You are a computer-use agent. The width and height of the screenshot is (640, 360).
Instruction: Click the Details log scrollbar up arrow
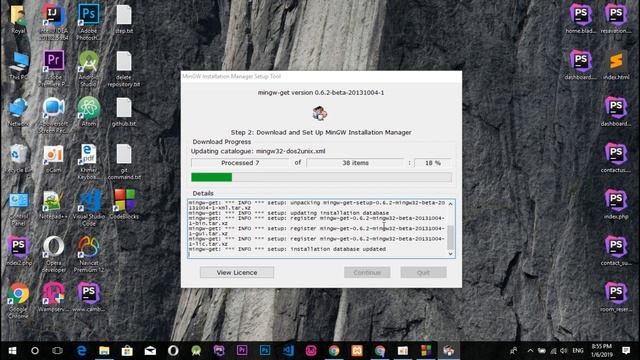point(451,204)
